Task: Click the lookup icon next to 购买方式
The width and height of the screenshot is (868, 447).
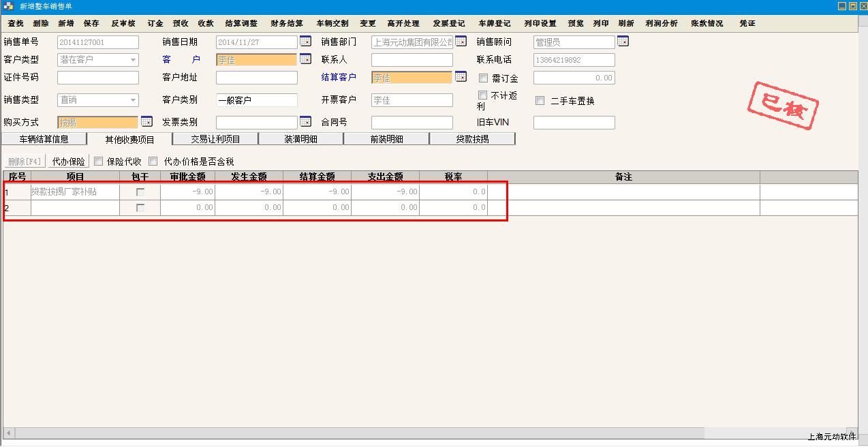Action: 146,122
